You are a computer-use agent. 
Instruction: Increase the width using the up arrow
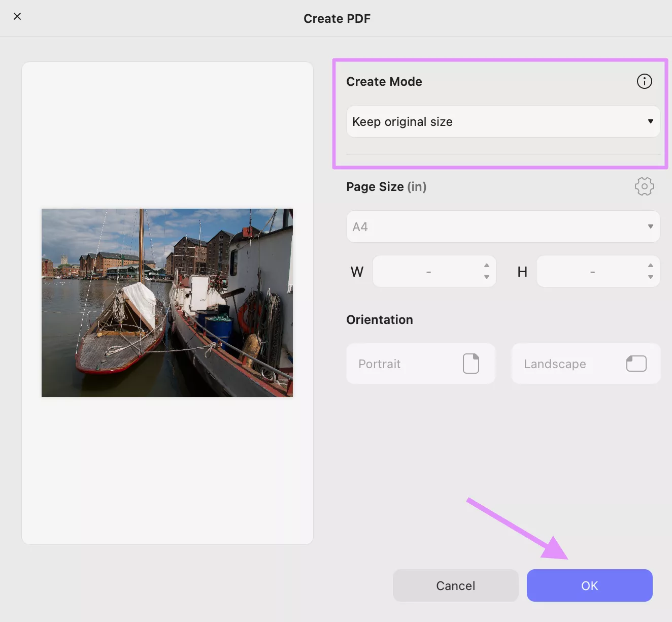click(486, 265)
